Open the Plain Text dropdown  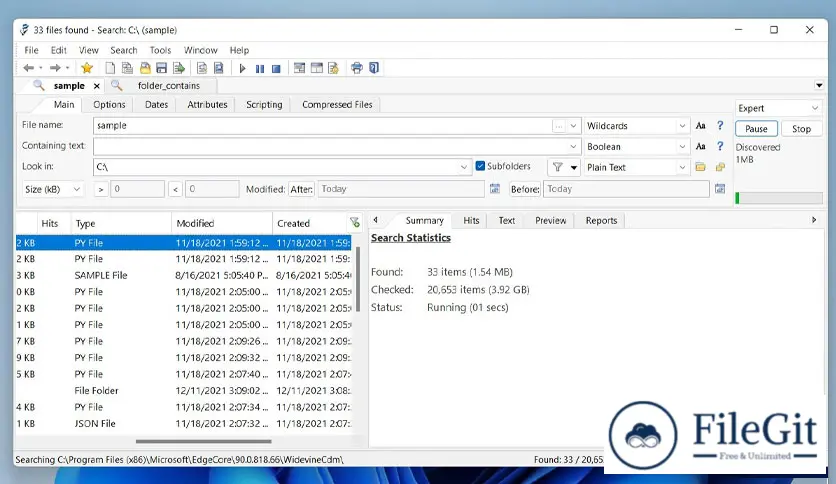(x=682, y=167)
